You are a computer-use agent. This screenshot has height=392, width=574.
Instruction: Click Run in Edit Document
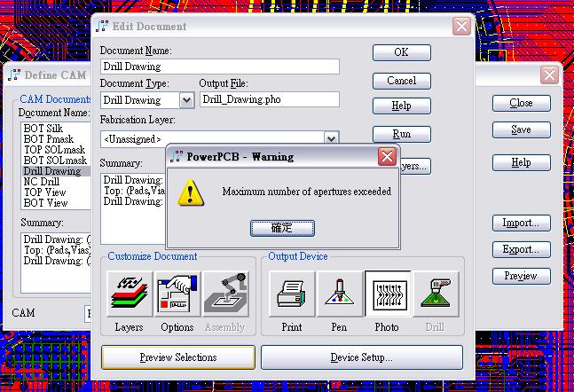click(x=402, y=134)
